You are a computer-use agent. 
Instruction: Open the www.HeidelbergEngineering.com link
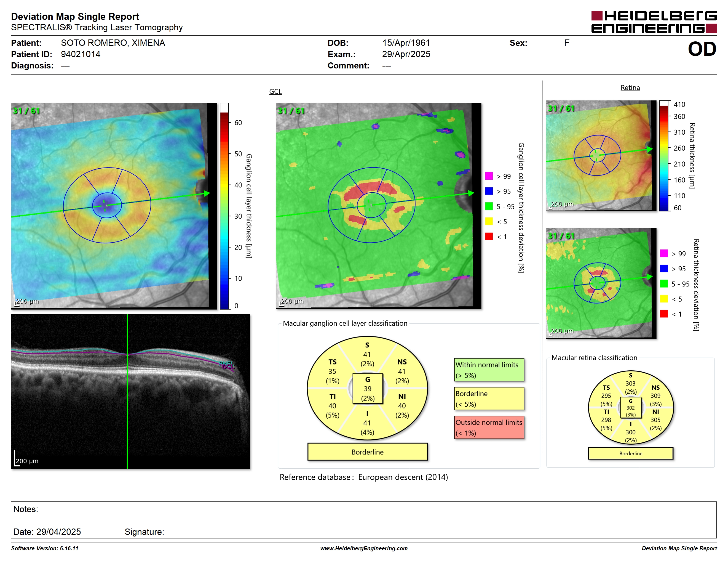(x=364, y=548)
